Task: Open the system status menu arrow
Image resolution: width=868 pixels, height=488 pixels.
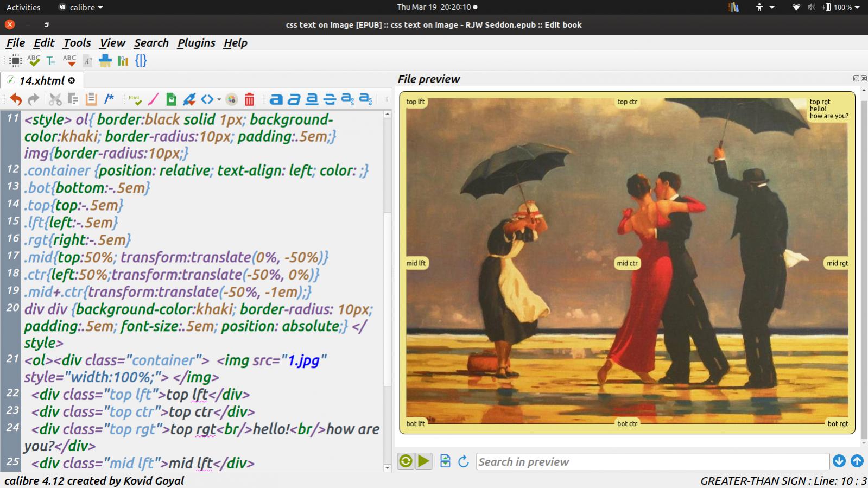Action: 858,7
